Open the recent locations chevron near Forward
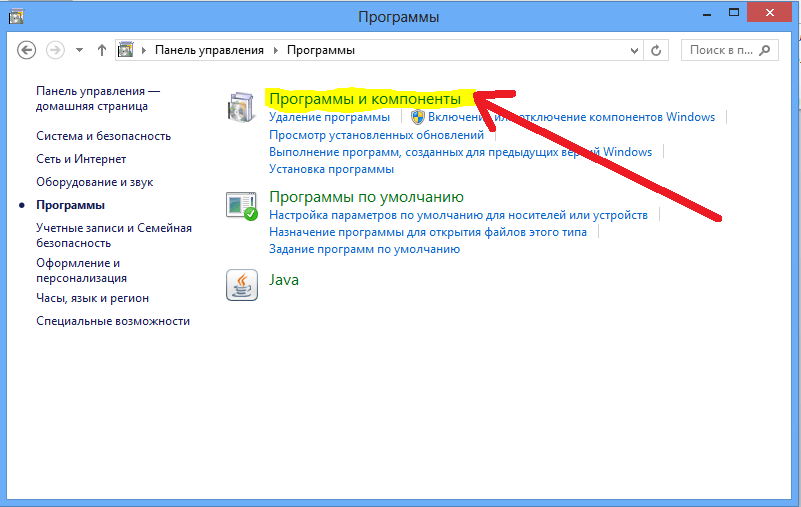Image resolution: width=801 pixels, height=507 pixels. pos(80,50)
